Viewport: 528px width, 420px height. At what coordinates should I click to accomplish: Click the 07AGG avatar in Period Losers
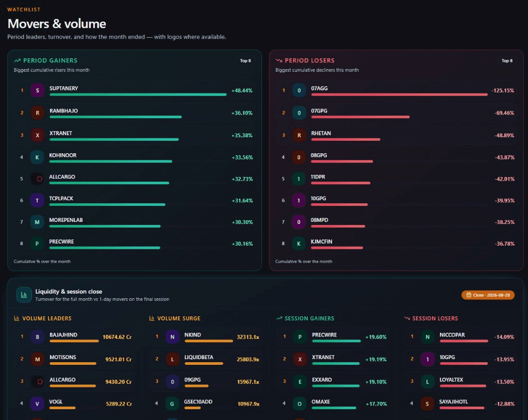[299, 90]
